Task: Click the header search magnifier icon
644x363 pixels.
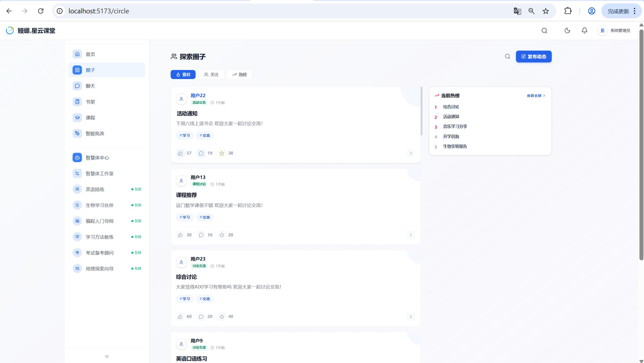Action: click(544, 31)
